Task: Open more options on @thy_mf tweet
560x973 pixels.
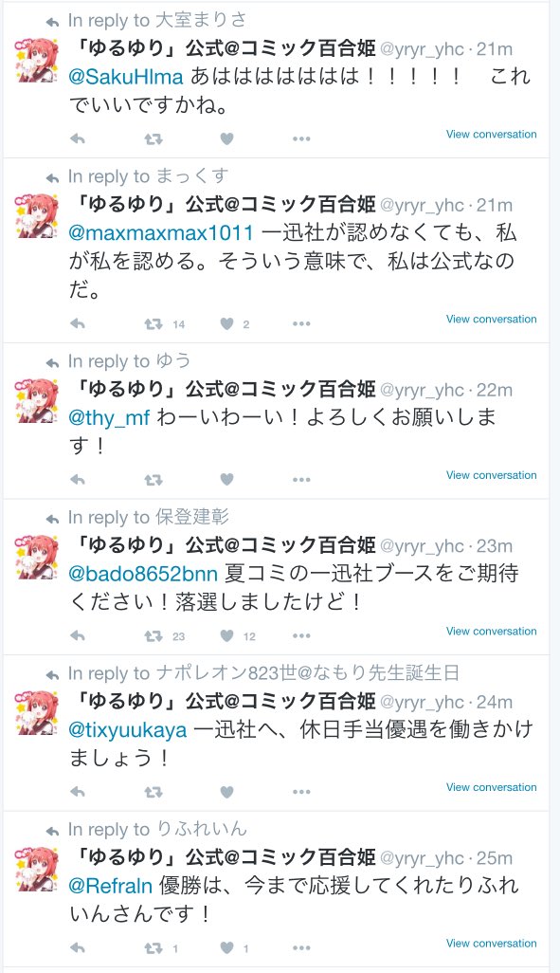Action: pyautogui.click(x=301, y=480)
